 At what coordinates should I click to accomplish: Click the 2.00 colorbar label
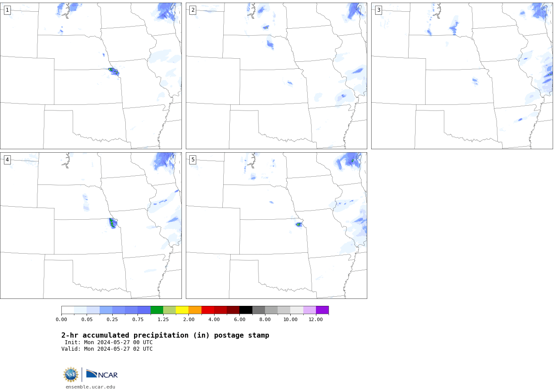point(189,319)
